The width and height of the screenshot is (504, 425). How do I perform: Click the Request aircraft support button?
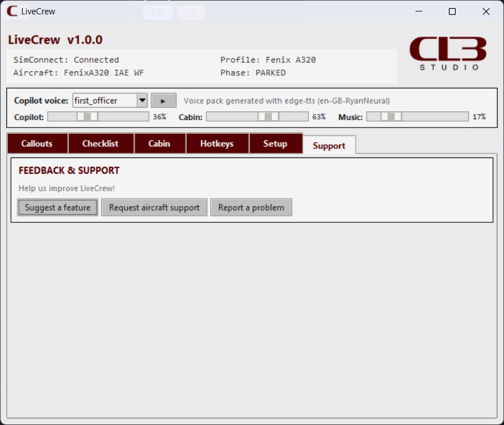click(x=154, y=207)
